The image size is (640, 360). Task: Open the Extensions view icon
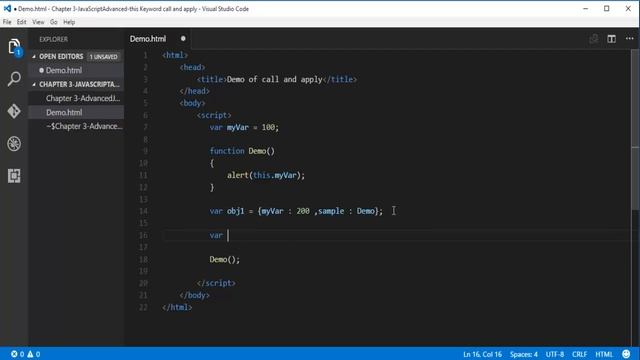(x=14, y=176)
